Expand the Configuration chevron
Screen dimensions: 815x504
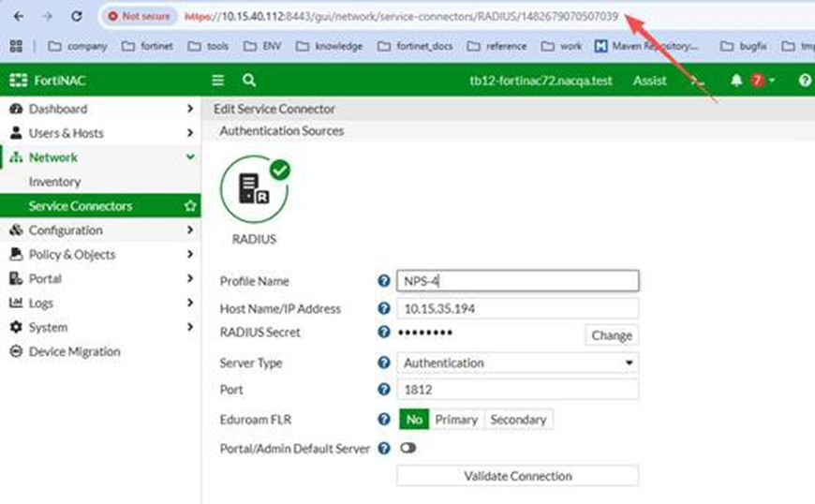coord(190,230)
